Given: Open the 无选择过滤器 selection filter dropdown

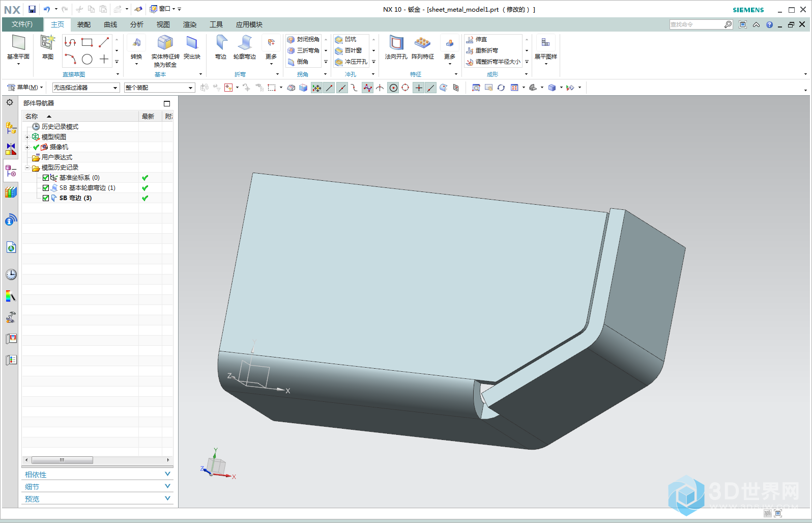Looking at the screenshot, I should pos(85,88).
